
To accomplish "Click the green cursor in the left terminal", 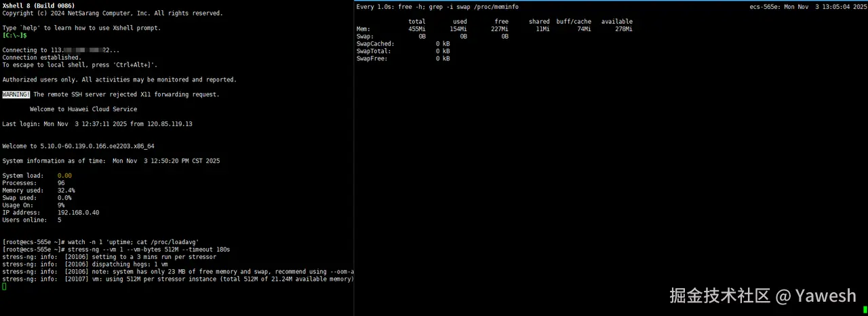I will click(x=4, y=287).
